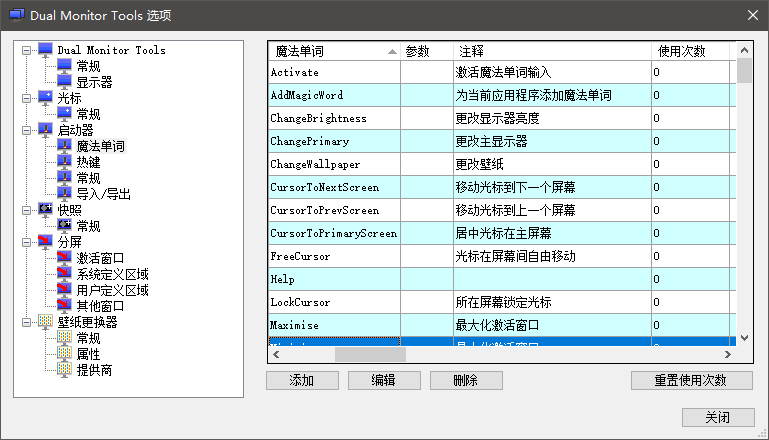769x440 pixels.
Task: Collapse the 光标 tree node
Action: (26, 98)
